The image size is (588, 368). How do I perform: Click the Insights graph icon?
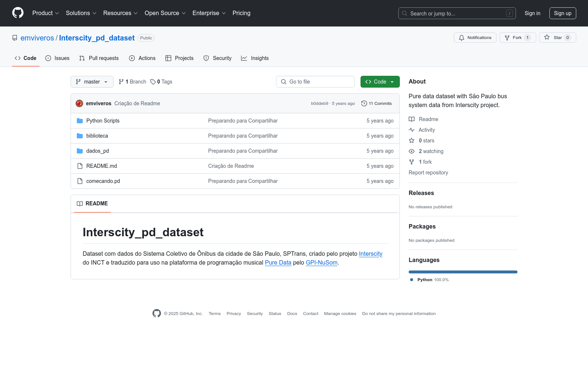[x=244, y=58]
